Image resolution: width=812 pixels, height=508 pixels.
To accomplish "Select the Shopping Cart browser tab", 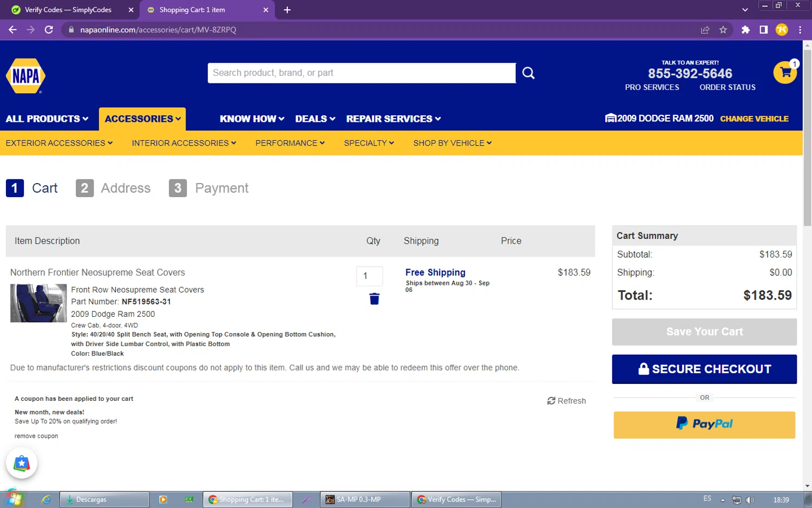I will (x=207, y=10).
